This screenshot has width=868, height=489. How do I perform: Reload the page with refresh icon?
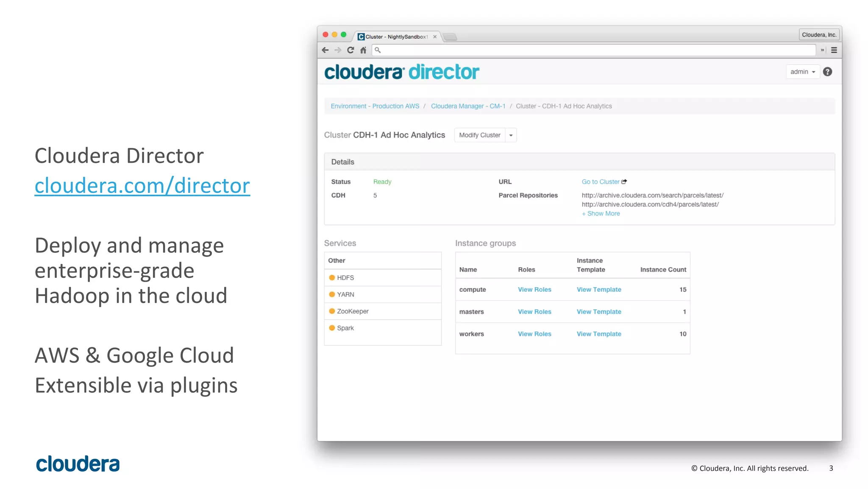pyautogui.click(x=351, y=50)
